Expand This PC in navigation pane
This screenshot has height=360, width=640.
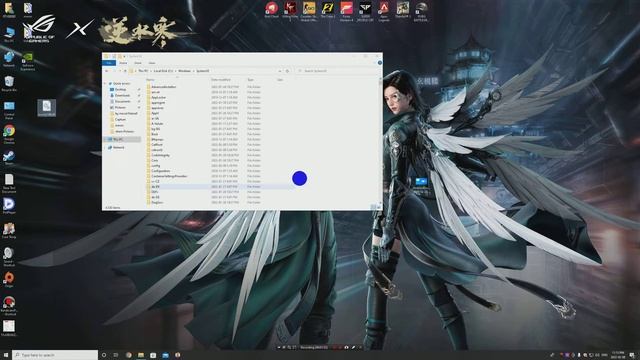pyautogui.click(x=105, y=139)
